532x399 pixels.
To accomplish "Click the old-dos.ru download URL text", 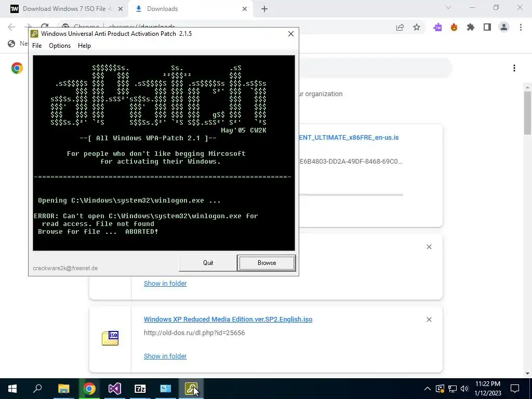I will 194,333.
